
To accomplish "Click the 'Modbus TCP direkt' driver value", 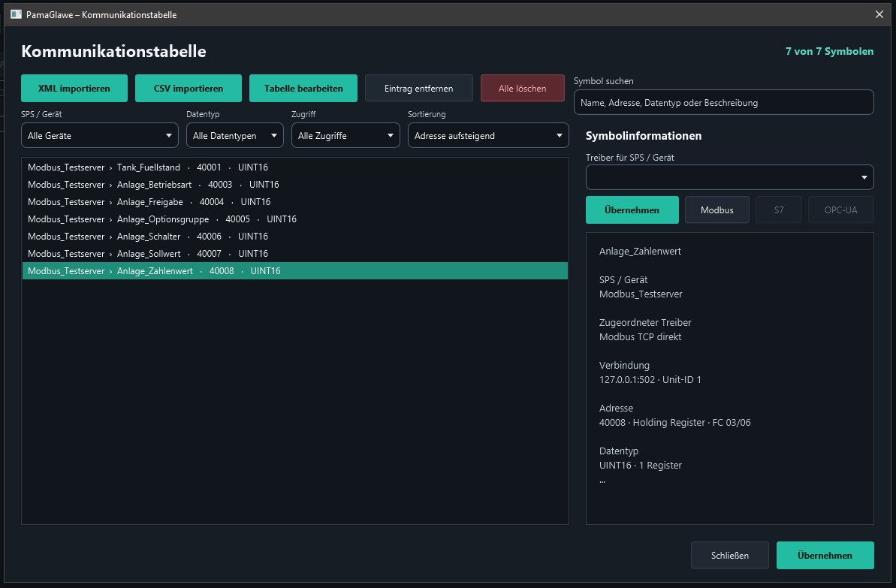I will [640, 337].
